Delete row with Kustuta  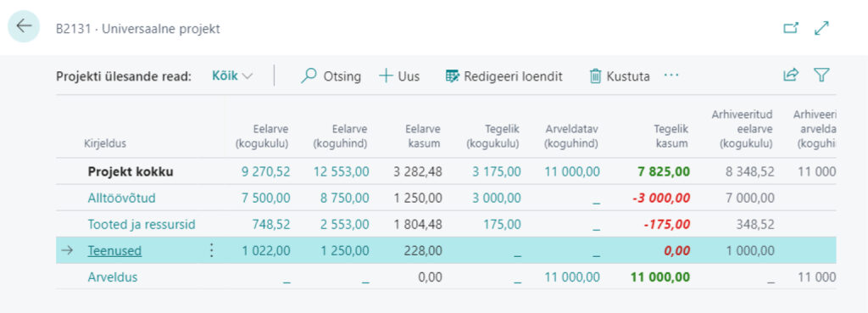(x=620, y=75)
